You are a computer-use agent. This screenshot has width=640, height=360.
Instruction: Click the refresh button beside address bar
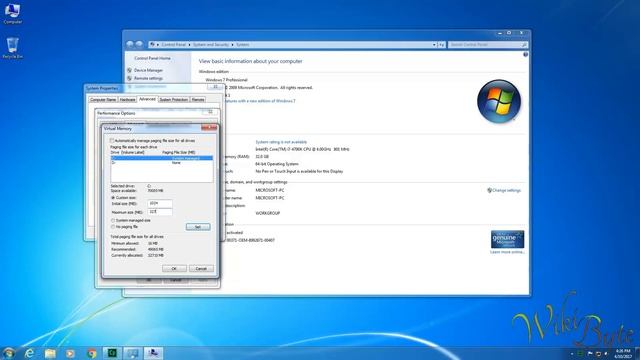[x=441, y=44]
